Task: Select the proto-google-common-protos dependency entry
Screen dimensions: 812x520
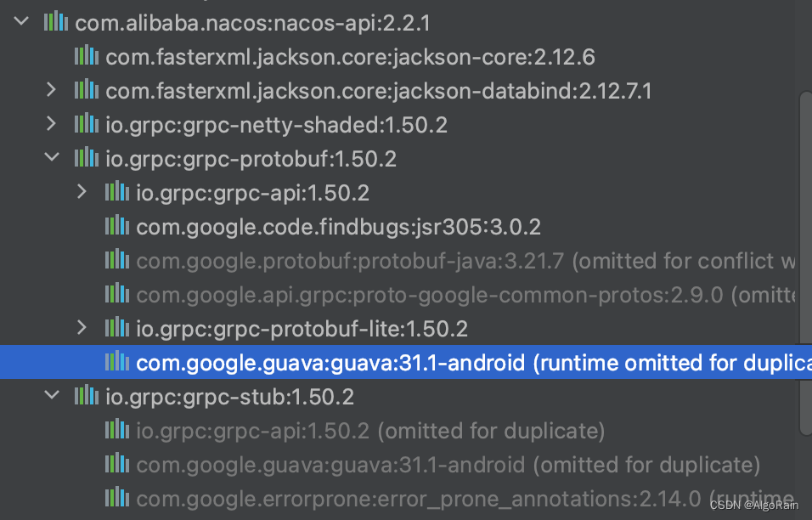Action: [382, 294]
